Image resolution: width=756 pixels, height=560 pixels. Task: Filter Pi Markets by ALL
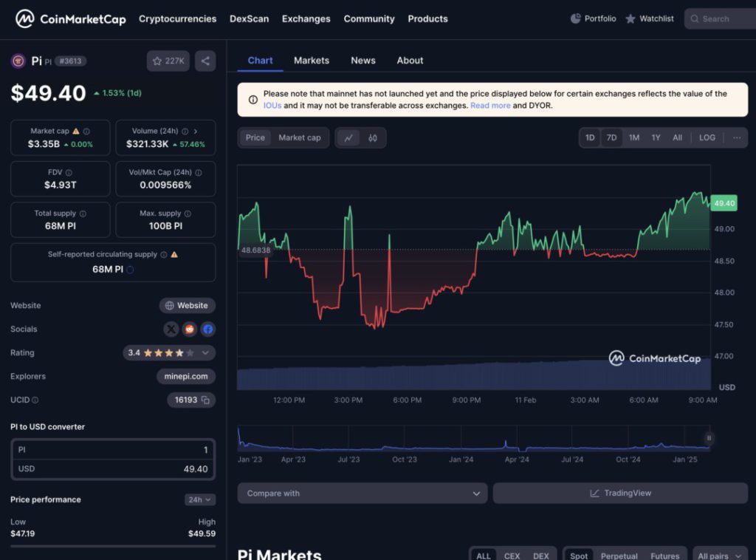[483, 556]
